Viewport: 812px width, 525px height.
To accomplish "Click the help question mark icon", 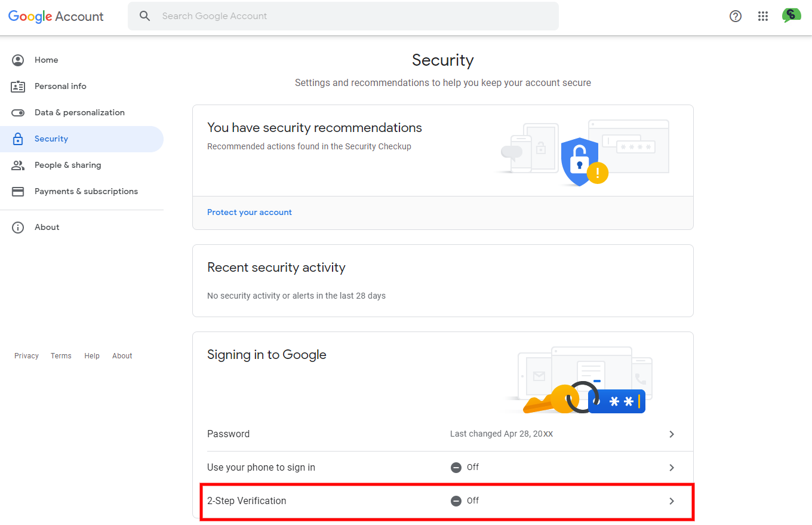I will (x=736, y=16).
